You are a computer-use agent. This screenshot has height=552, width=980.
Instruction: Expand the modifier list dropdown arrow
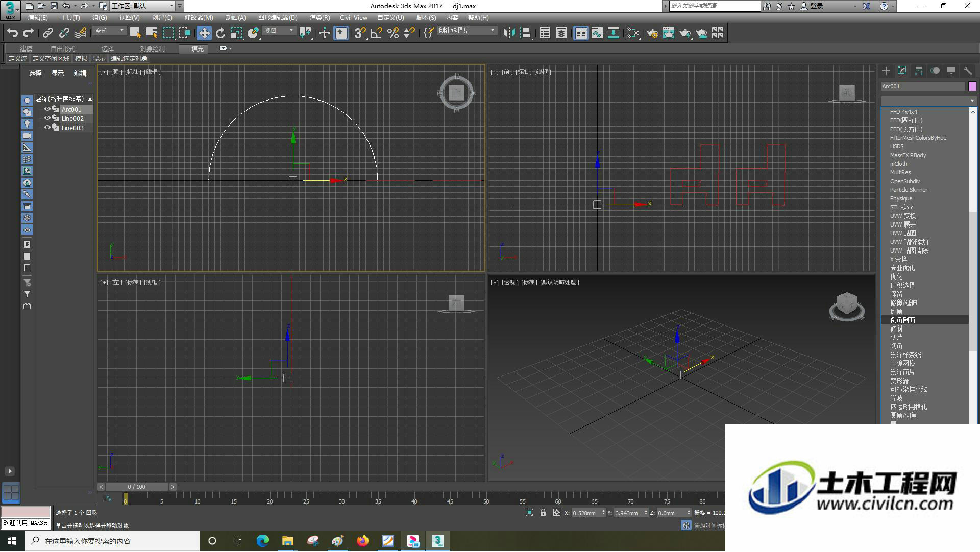(972, 101)
